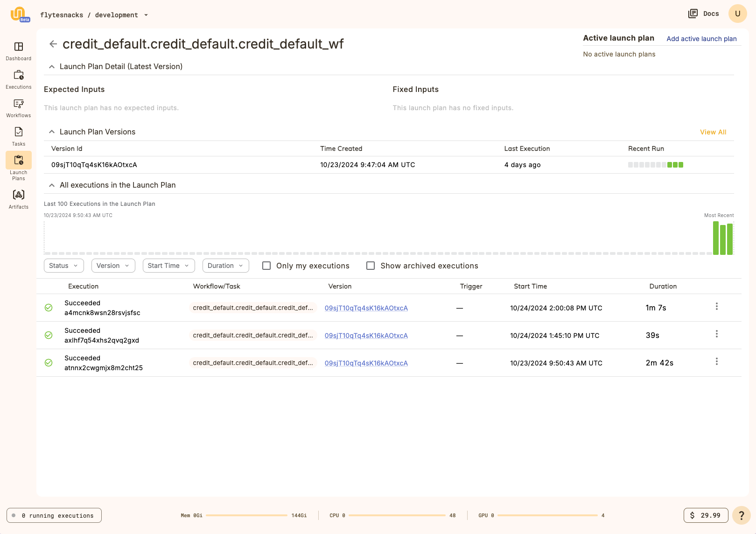This screenshot has height=534, width=756.
Task: Open actions menu for execution a4mcnk8wsn28rsvjsfsc
Action: (717, 307)
